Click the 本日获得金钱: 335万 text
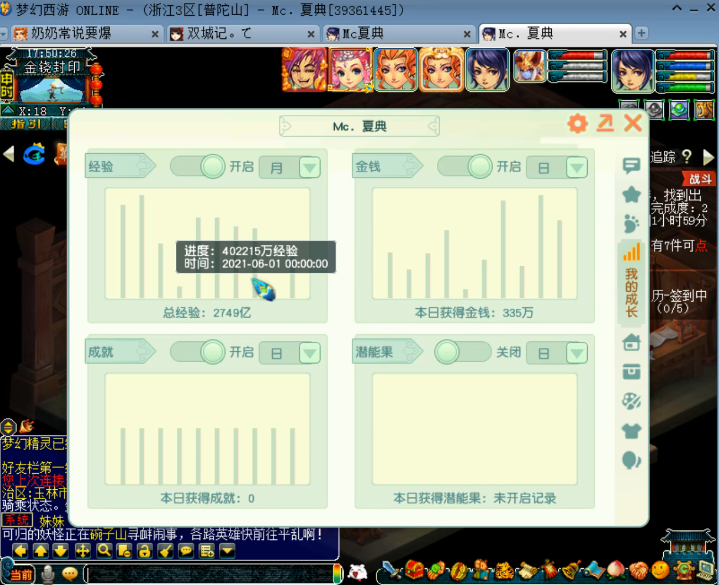 pyautogui.click(x=474, y=313)
